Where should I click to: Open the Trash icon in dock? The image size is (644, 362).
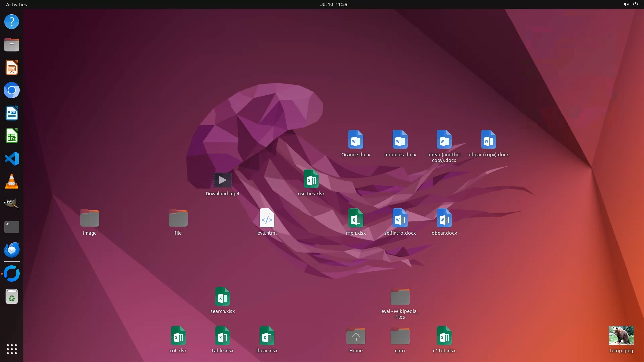pos(12,297)
